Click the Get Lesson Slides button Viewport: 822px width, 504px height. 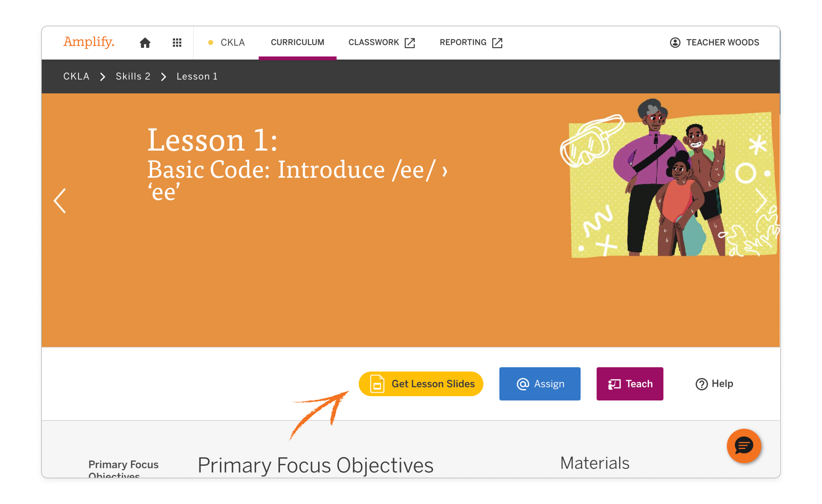point(421,384)
